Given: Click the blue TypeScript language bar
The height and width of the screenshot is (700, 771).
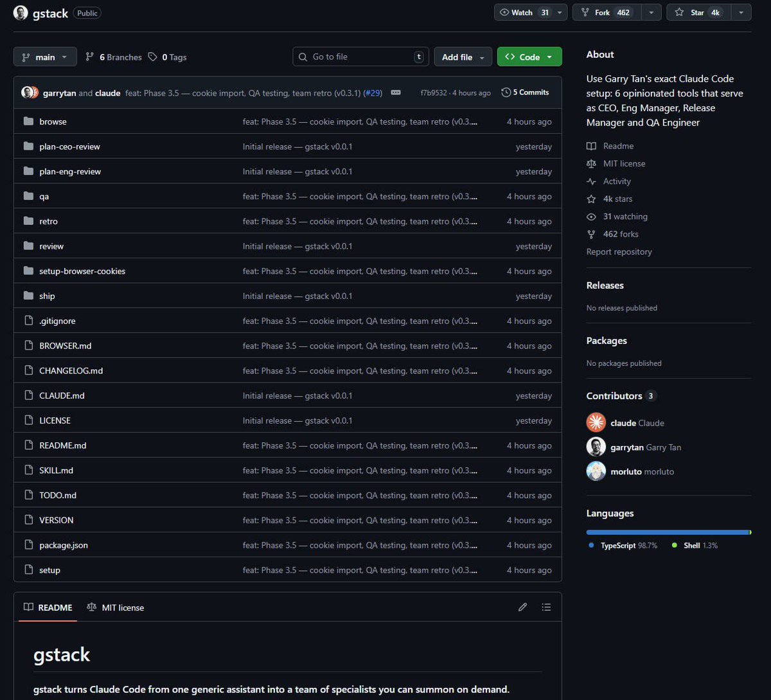Looking at the screenshot, I should (668, 532).
